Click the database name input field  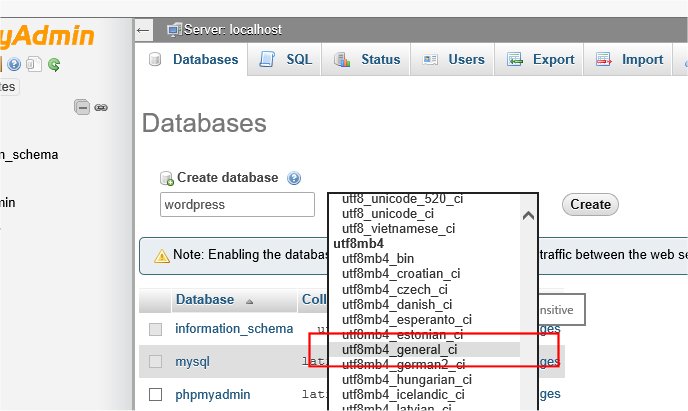pyautogui.click(x=237, y=205)
